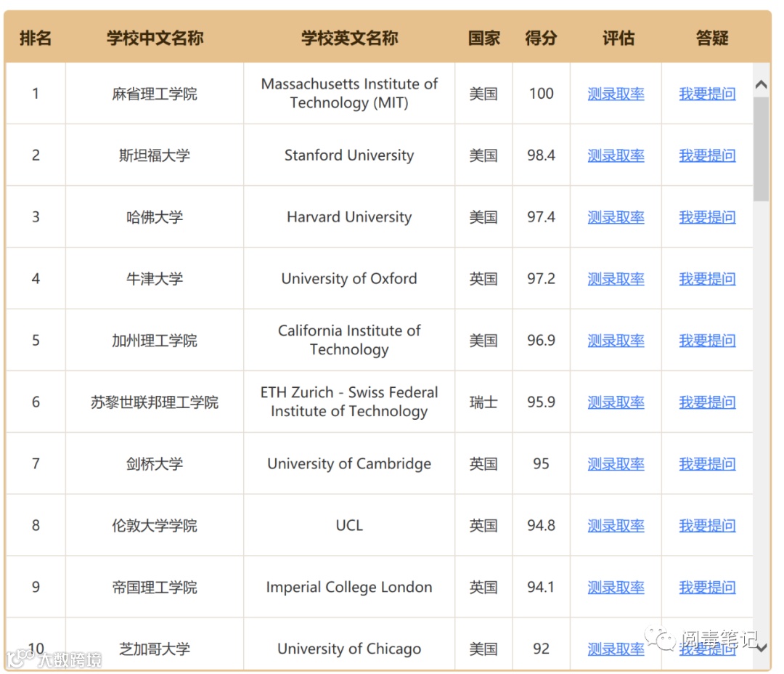Click the Imperial College London English name
784x674 pixels.
(349, 587)
